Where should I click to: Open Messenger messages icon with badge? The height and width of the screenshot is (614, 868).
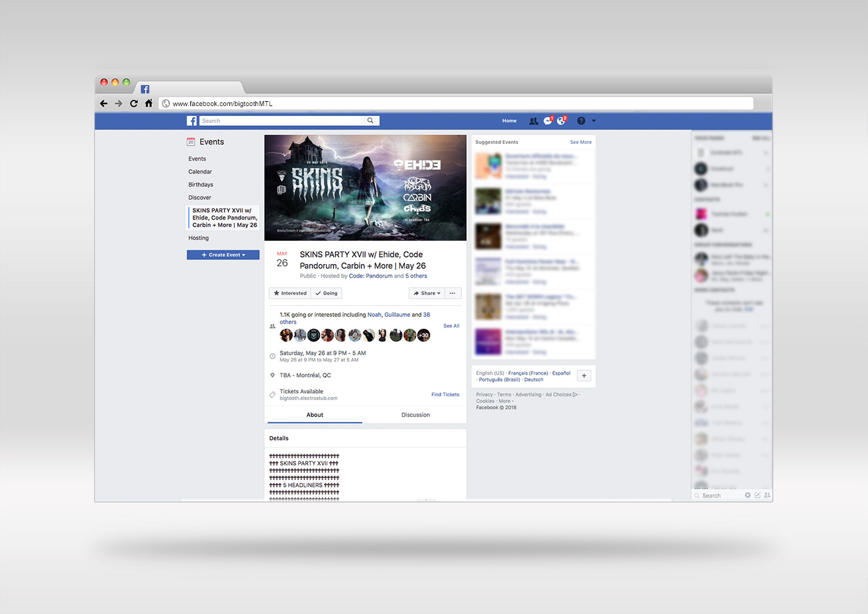pyautogui.click(x=548, y=120)
